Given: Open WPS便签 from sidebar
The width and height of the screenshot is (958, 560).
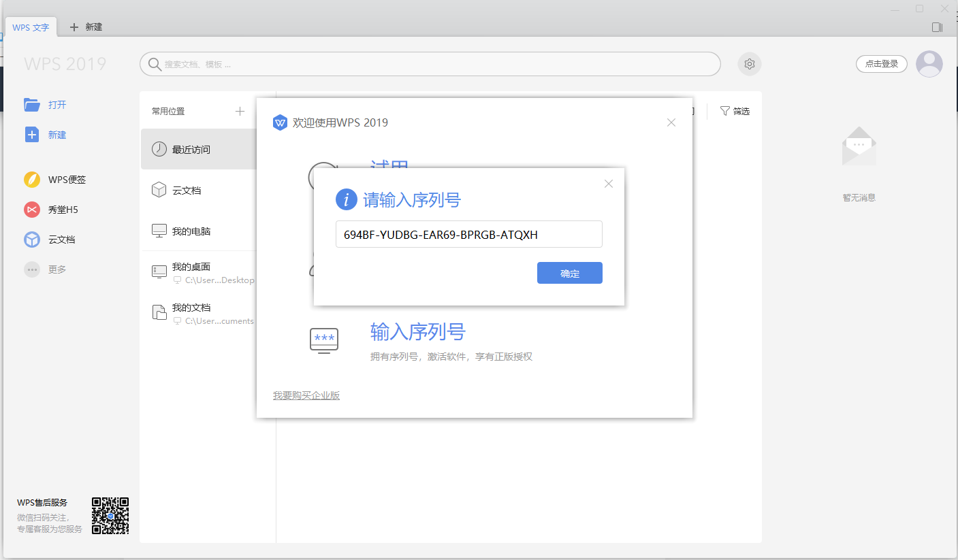Looking at the screenshot, I should point(54,180).
